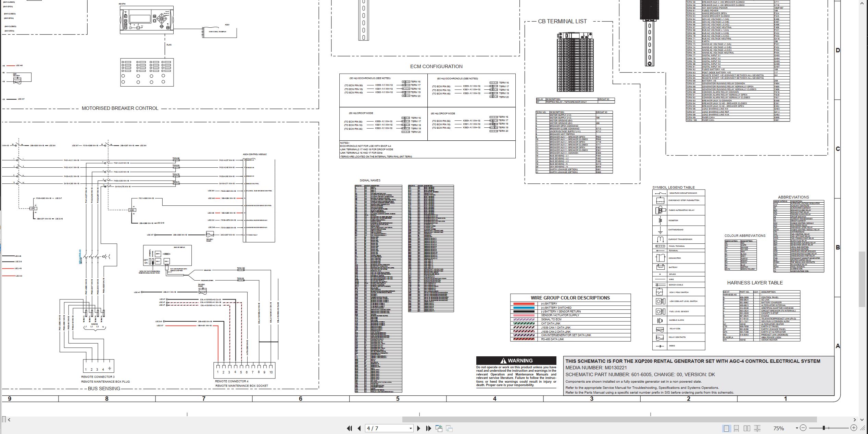
Task: Return to the previous view
Action: point(439,428)
